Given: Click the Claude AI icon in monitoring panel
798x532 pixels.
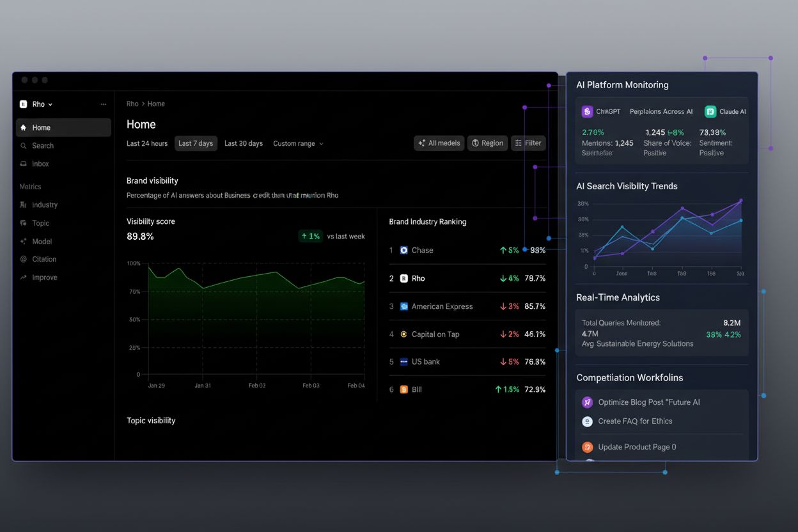Looking at the screenshot, I should [x=710, y=111].
